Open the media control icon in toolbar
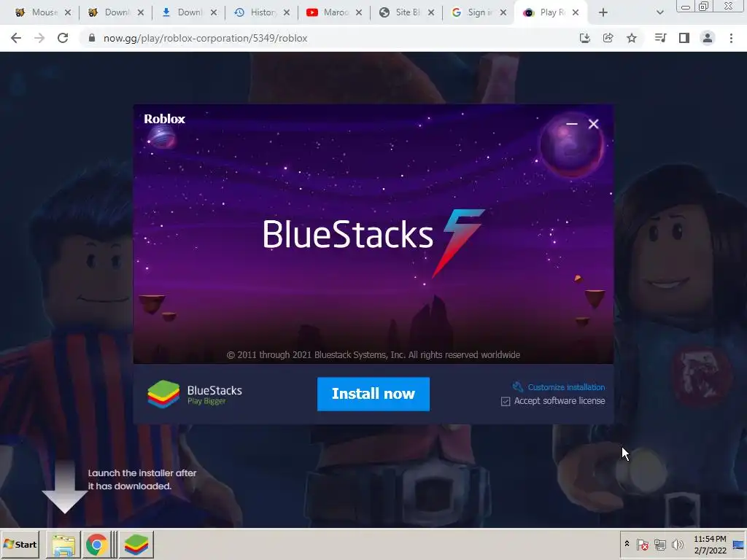Image resolution: width=747 pixels, height=560 pixels. pyautogui.click(x=661, y=38)
